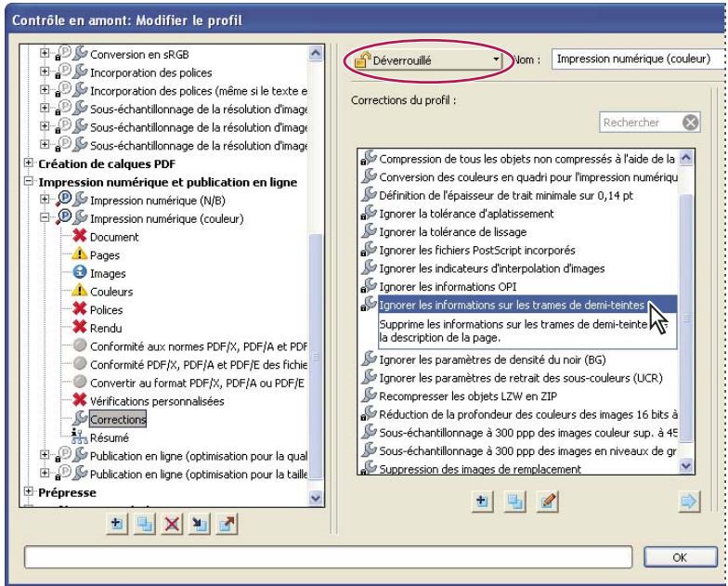Select Document in profile tree

coord(114,238)
